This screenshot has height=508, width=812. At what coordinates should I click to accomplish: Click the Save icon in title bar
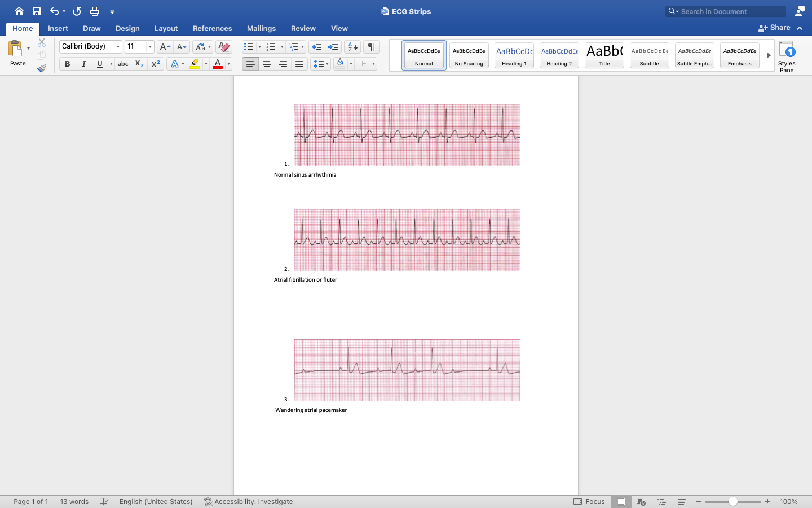pos(37,11)
